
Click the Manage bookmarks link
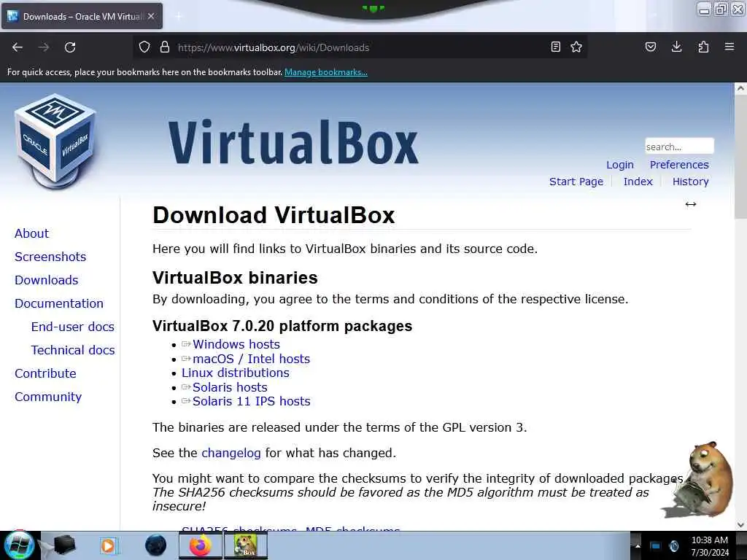[326, 72]
